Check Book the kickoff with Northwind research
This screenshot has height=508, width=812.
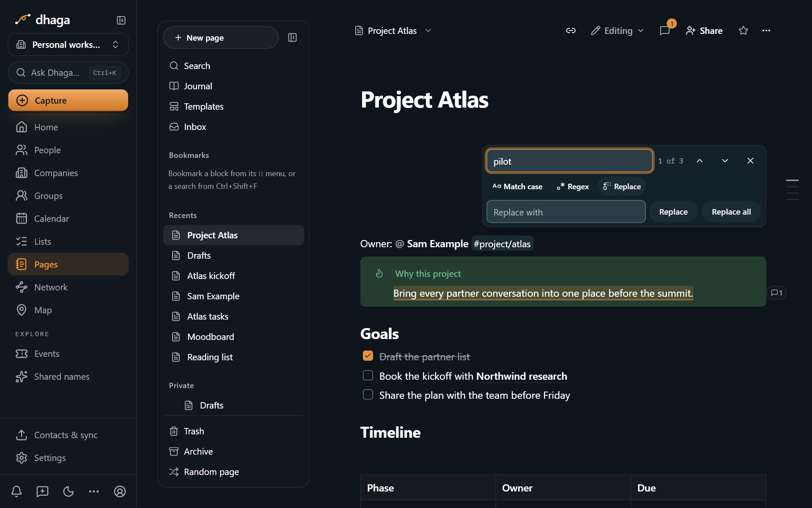click(x=368, y=375)
